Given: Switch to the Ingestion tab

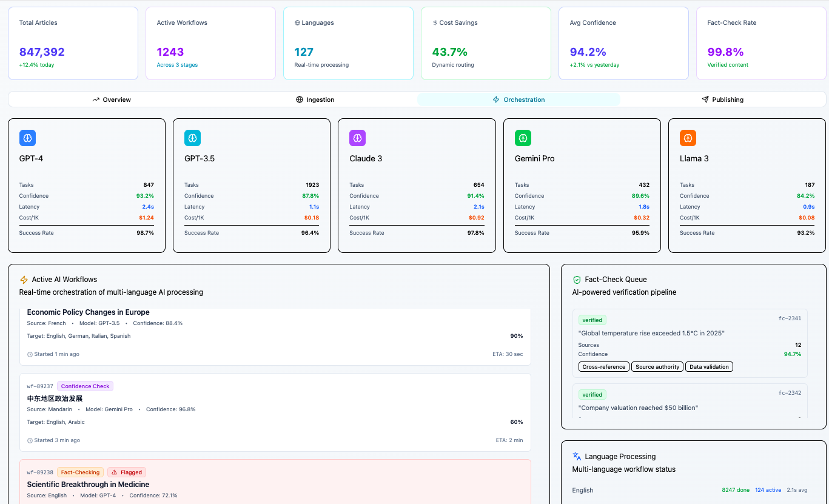Looking at the screenshot, I should pos(316,99).
